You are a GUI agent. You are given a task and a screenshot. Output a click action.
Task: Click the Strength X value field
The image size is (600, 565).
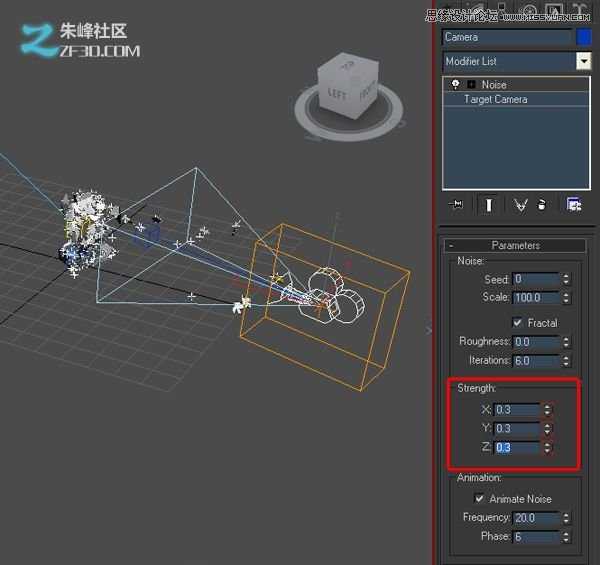(517, 410)
